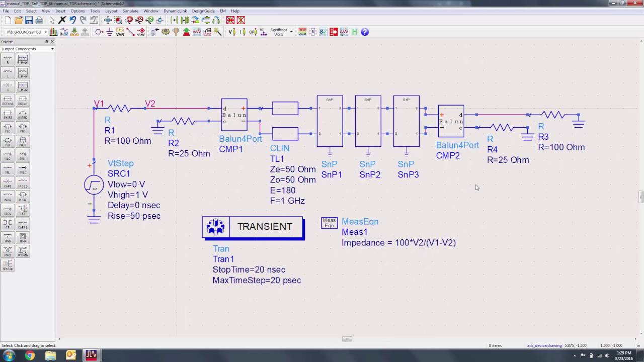Viewport: 644px width, 362px height.
Task: Click the Impedance = 100*V2/(V1-V2) equation text
Action: pyautogui.click(x=398, y=243)
